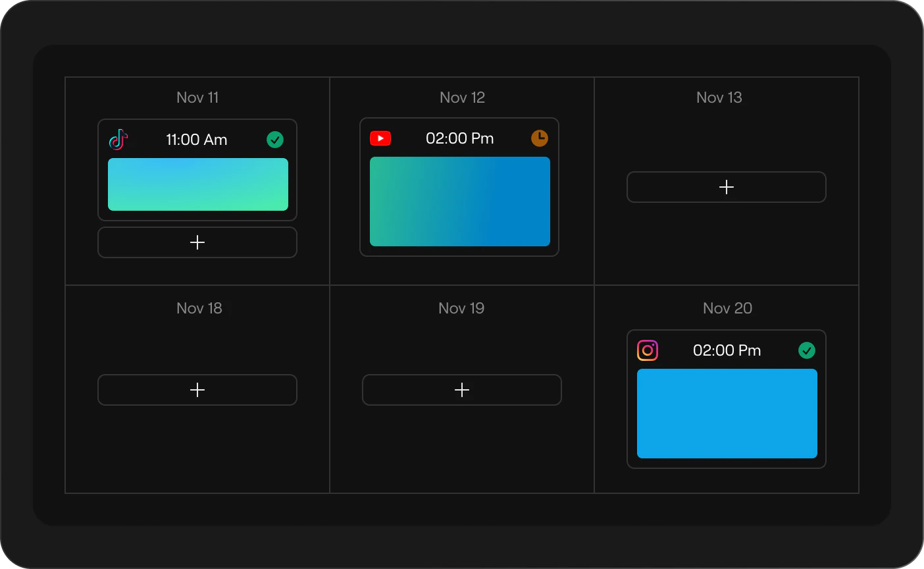
Task: Click the orange pending clock on Nov 12
Action: tap(540, 138)
